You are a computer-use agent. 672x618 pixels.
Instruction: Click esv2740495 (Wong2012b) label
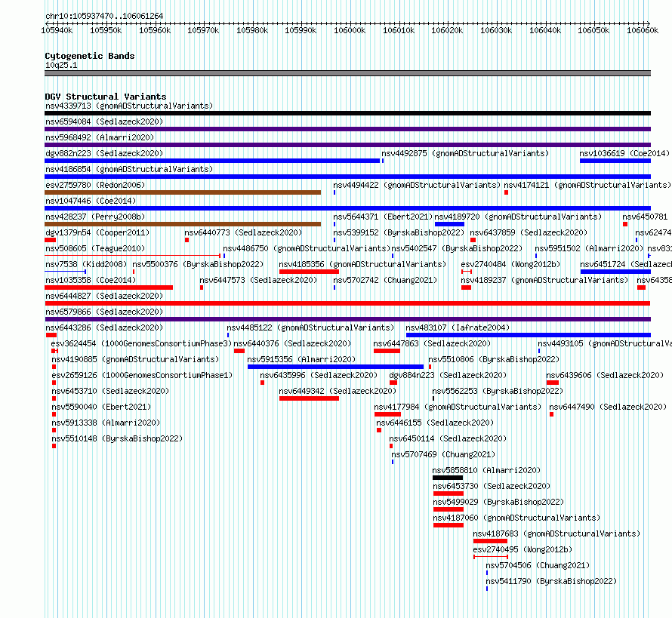coord(522,549)
